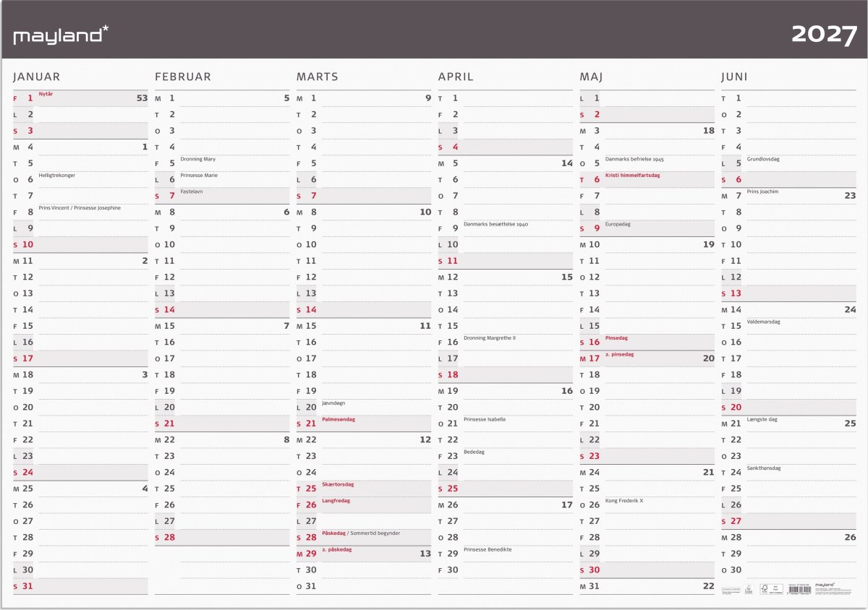Click the Kristi himmelfartsdag entry in May
Screen dimensions: 868x610
click(x=633, y=175)
